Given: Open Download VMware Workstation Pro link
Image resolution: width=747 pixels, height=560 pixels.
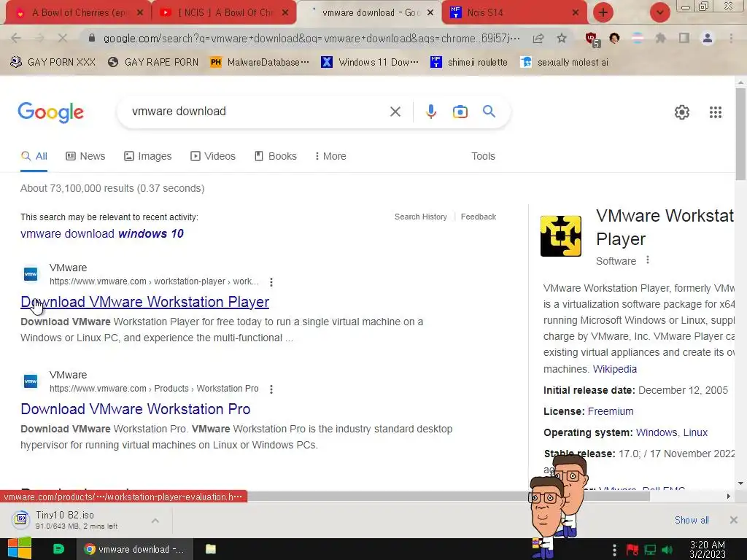Looking at the screenshot, I should [x=135, y=409].
